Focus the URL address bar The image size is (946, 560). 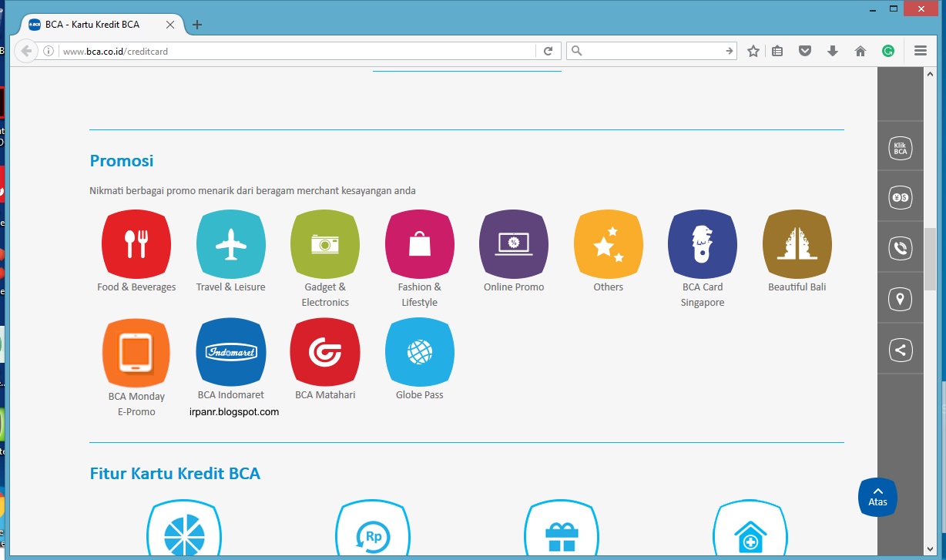point(297,52)
